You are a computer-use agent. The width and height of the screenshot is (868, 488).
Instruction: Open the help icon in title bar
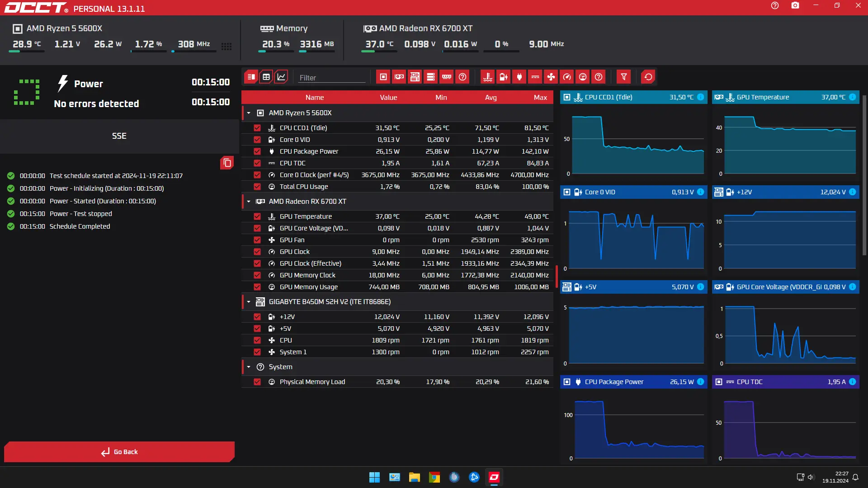tap(775, 5)
